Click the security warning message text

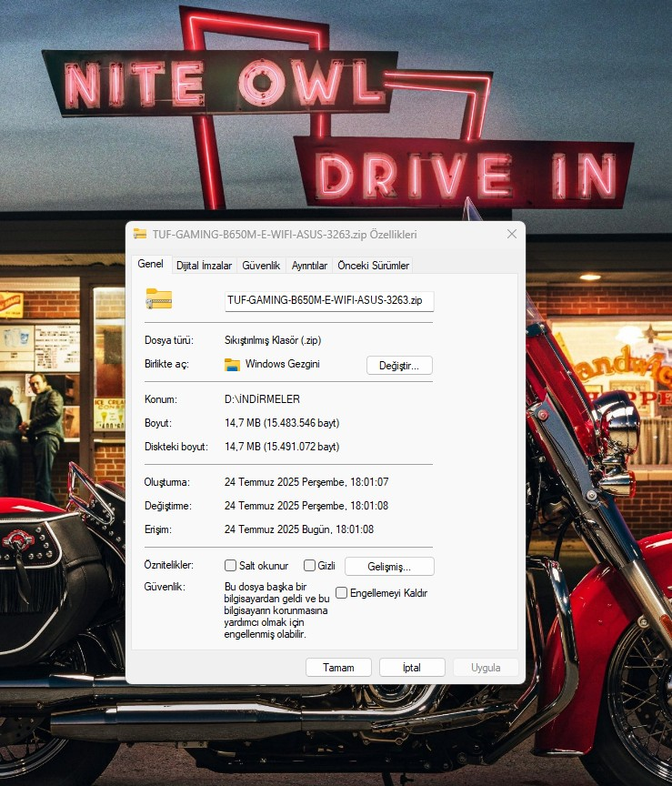[276, 610]
